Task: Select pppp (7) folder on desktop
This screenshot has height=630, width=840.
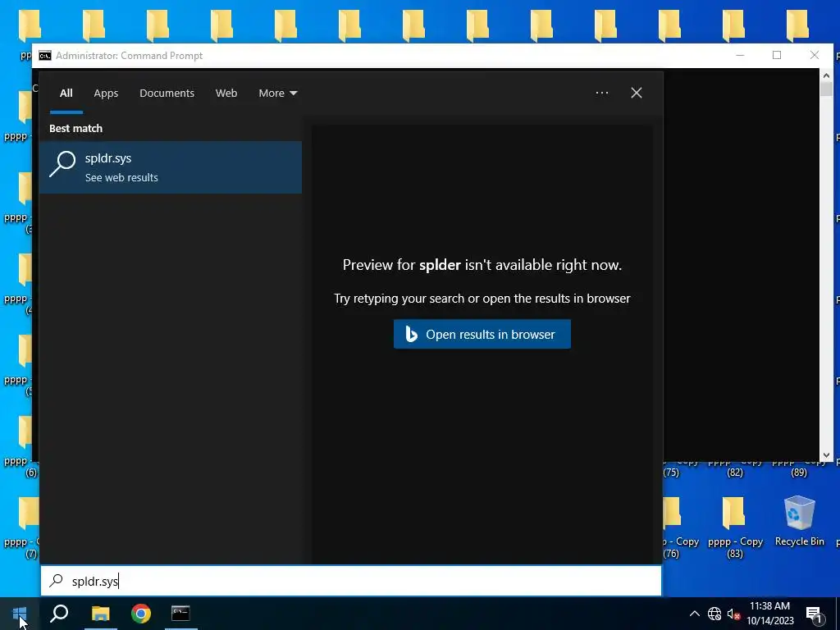Action: pos(21,527)
